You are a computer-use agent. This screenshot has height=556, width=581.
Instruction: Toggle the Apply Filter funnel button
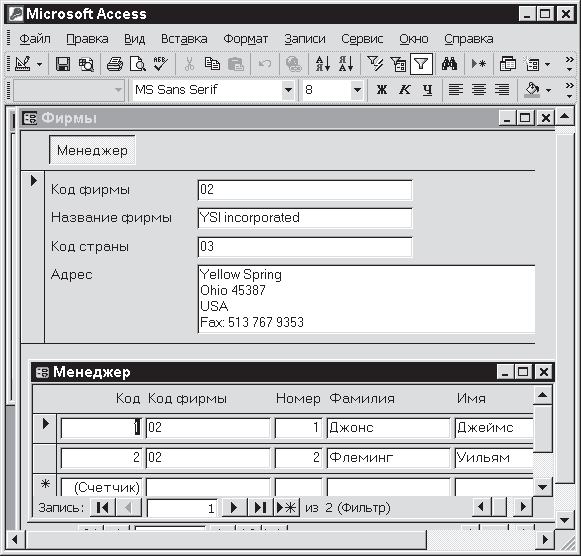[421, 64]
